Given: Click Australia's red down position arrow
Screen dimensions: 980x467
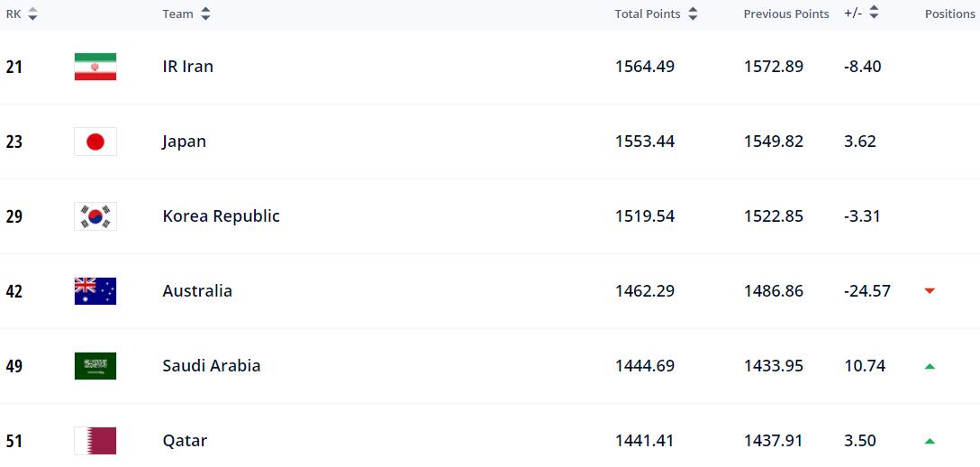Looking at the screenshot, I should pyautogui.click(x=930, y=291).
